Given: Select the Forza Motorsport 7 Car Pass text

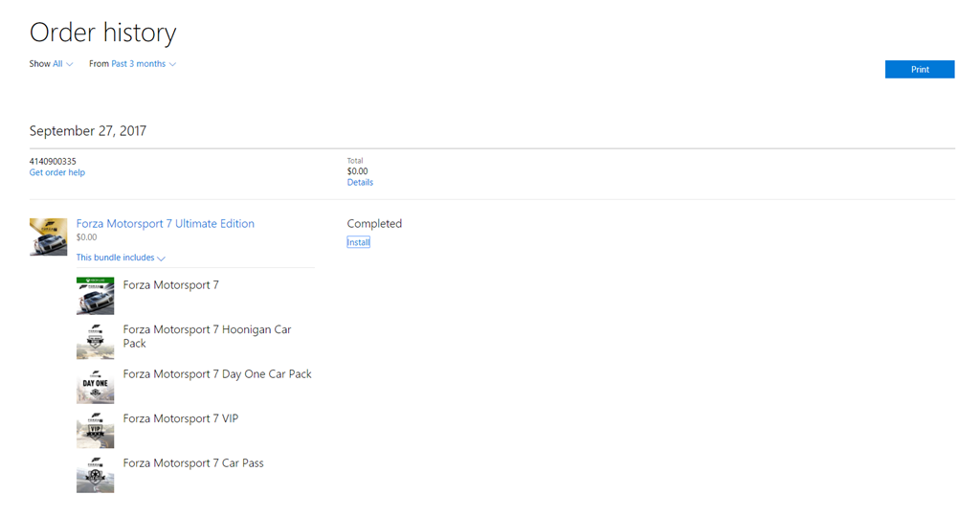Looking at the screenshot, I should coord(193,463).
